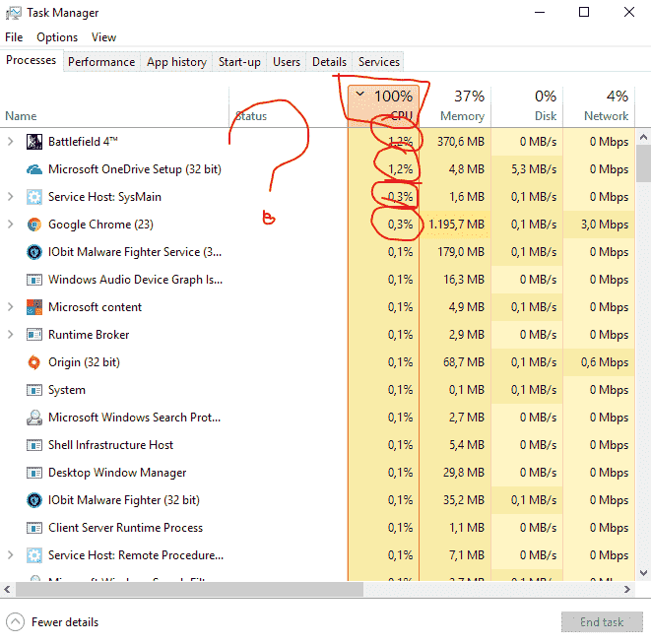Expand Service Host: Remote Procedure group

(11, 555)
